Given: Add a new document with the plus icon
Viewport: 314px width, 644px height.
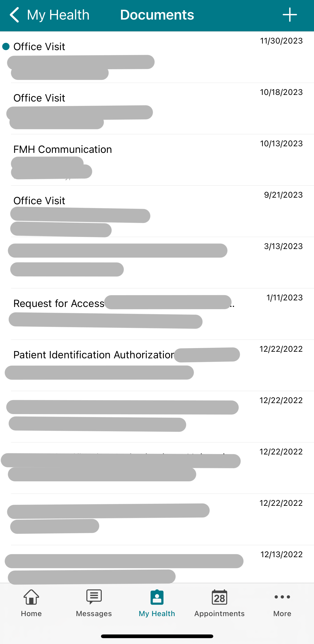Looking at the screenshot, I should coord(290,15).
